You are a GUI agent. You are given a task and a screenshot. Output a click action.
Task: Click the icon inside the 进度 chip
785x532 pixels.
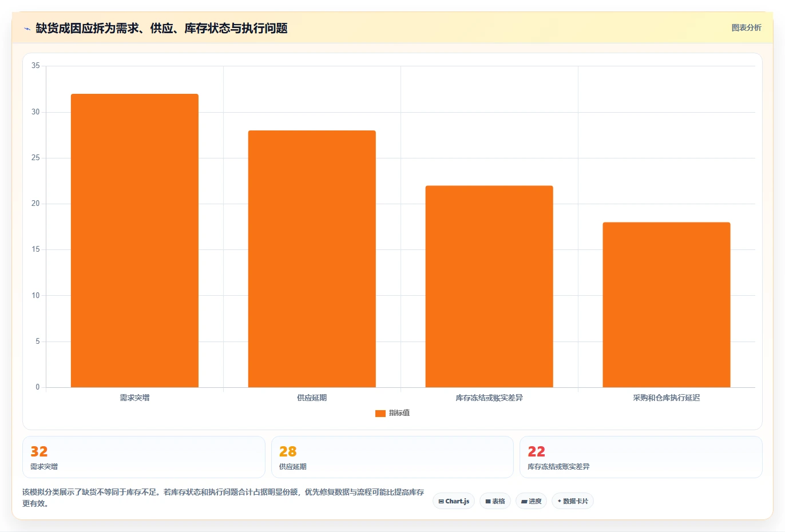pos(524,501)
